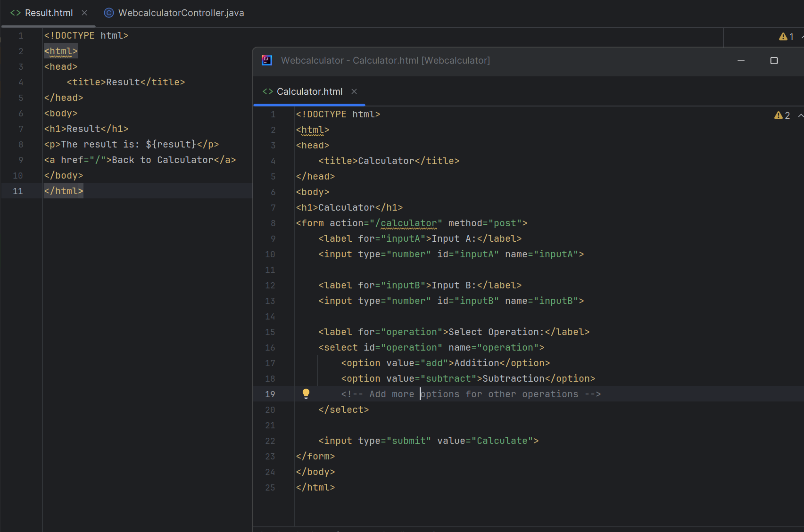Click the underlined /calculator form action link
Viewport: 804px width, 532px height.
pyautogui.click(x=408, y=222)
